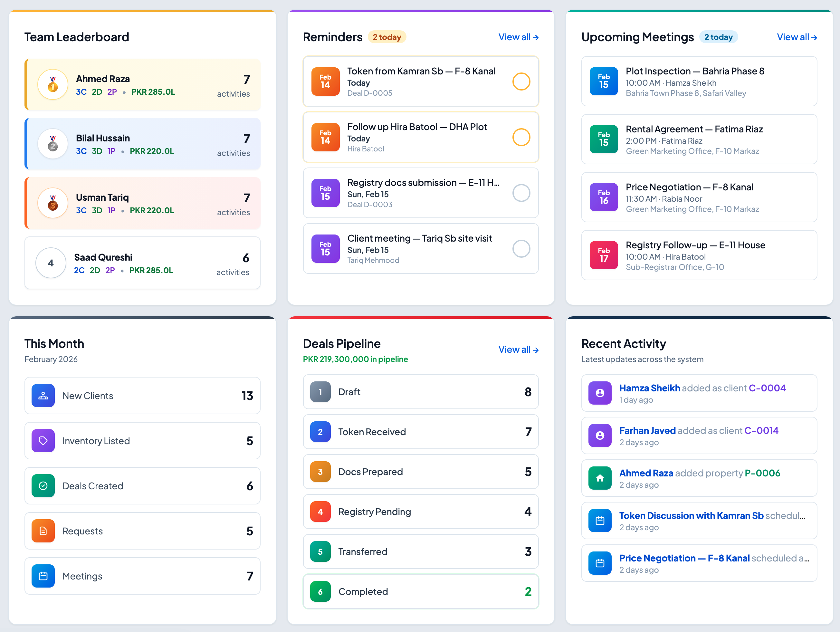This screenshot has width=840, height=632.
Task: Click the Requests document icon
Action: 43,531
